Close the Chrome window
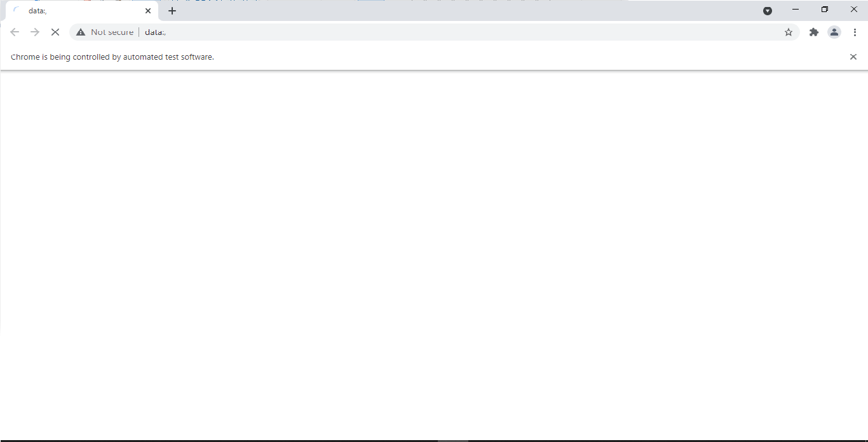The width and height of the screenshot is (868, 442). [854, 10]
